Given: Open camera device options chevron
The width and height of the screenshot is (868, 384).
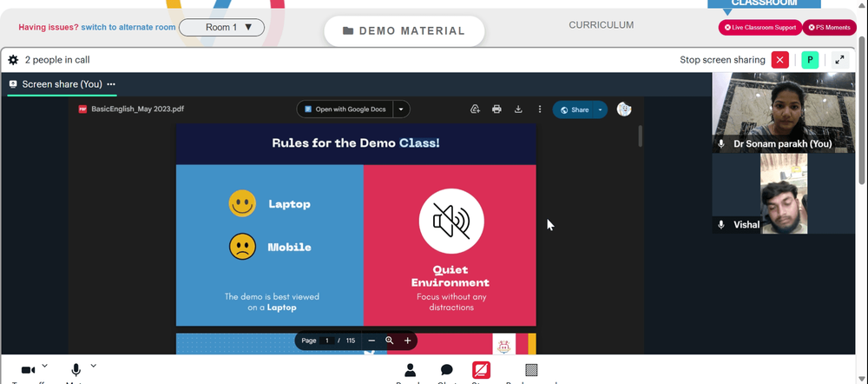Looking at the screenshot, I should pyautogui.click(x=45, y=366).
